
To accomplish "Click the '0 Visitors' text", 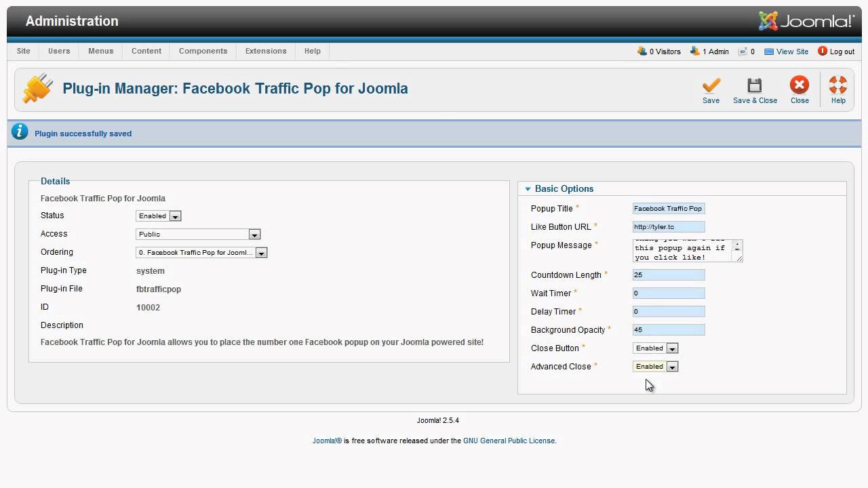I will (x=665, y=52).
